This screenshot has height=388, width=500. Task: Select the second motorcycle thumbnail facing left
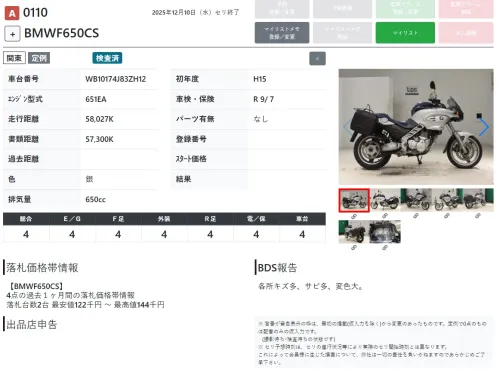click(x=385, y=200)
